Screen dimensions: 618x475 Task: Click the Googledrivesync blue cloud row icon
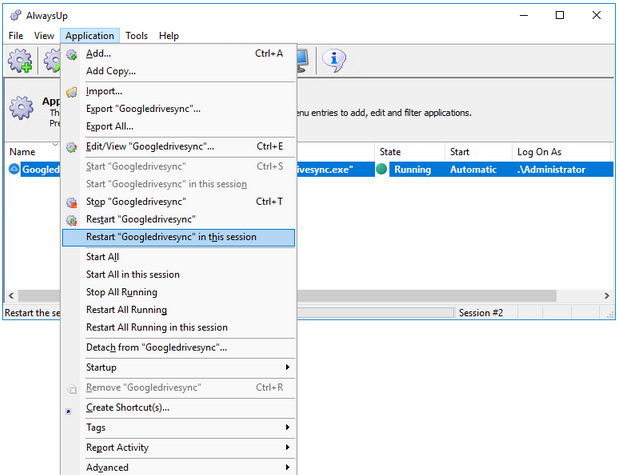(14, 169)
